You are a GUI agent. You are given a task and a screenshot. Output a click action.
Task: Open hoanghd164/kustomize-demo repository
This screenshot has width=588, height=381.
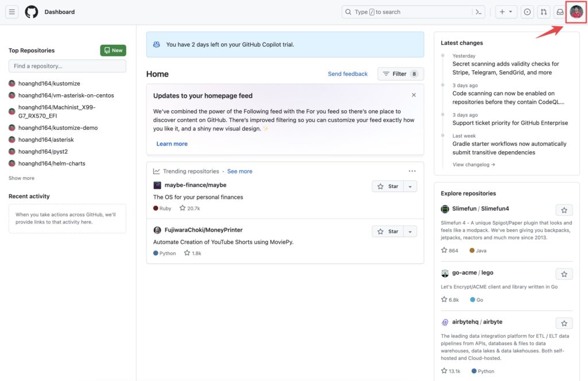click(x=58, y=128)
